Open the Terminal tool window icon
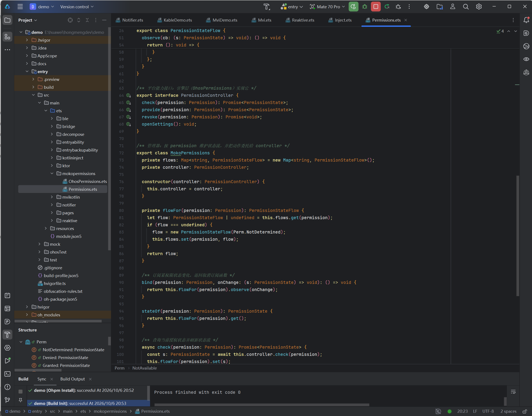This screenshot has width=532, height=416. pos(8,374)
